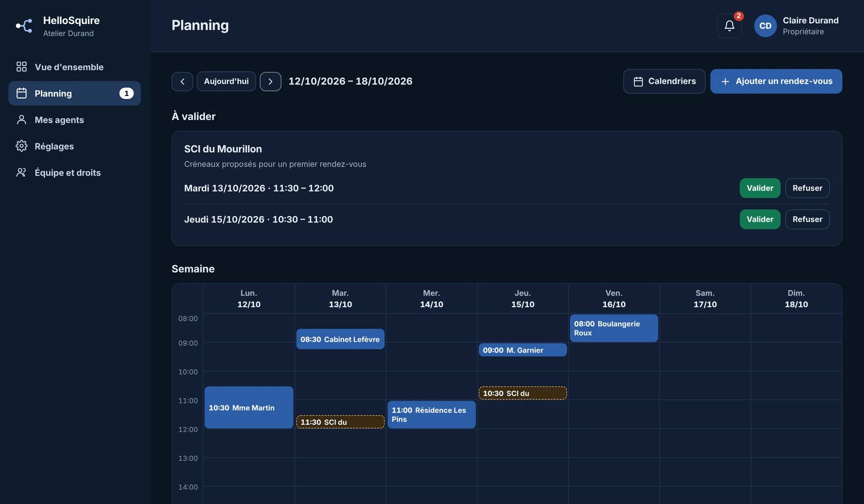864x504 pixels.
Task: Open the Calendriers selector
Action: (x=664, y=81)
